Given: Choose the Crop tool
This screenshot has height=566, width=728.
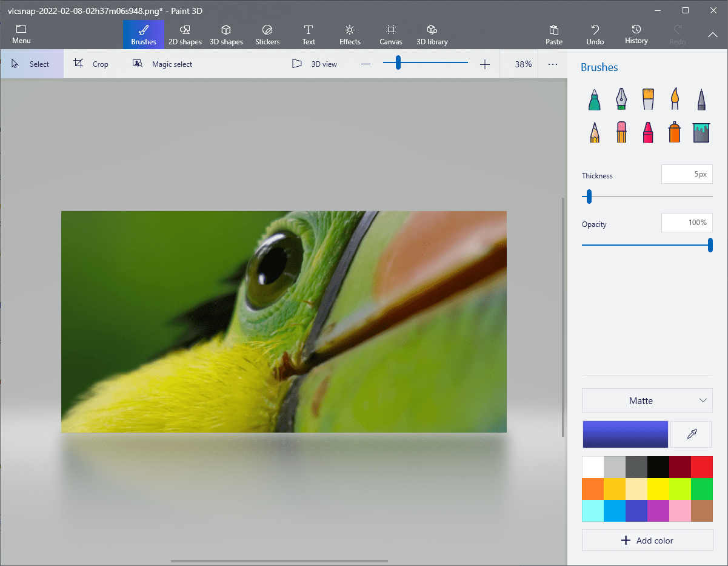Looking at the screenshot, I should pos(92,64).
